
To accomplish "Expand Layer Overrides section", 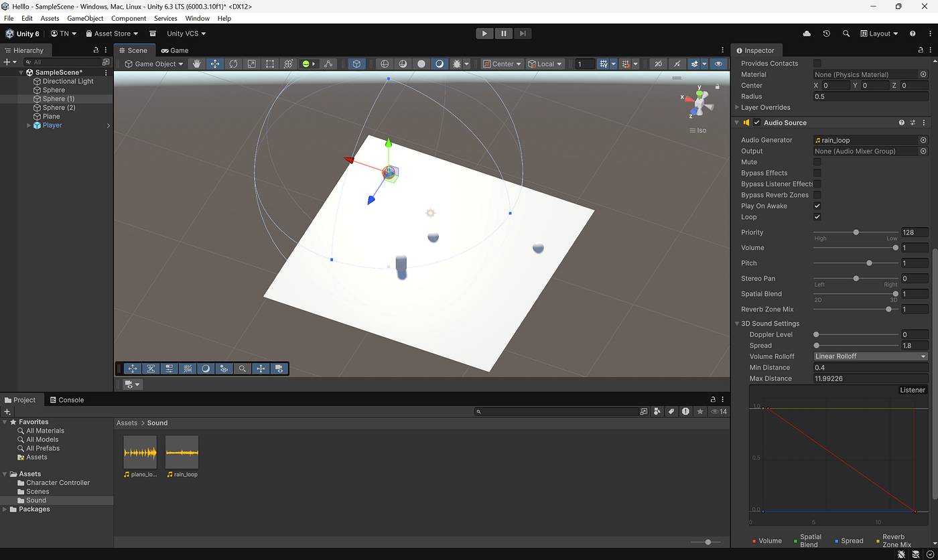I will coord(738,107).
